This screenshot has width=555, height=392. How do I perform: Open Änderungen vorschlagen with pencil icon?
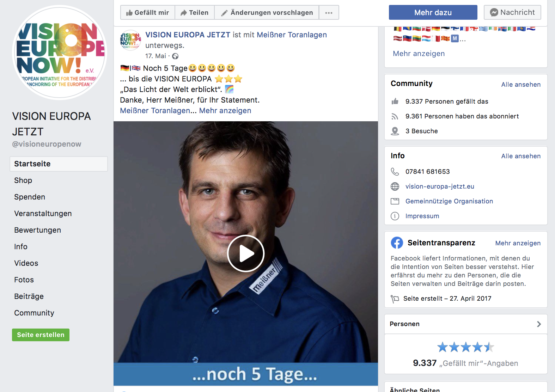coord(267,13)
